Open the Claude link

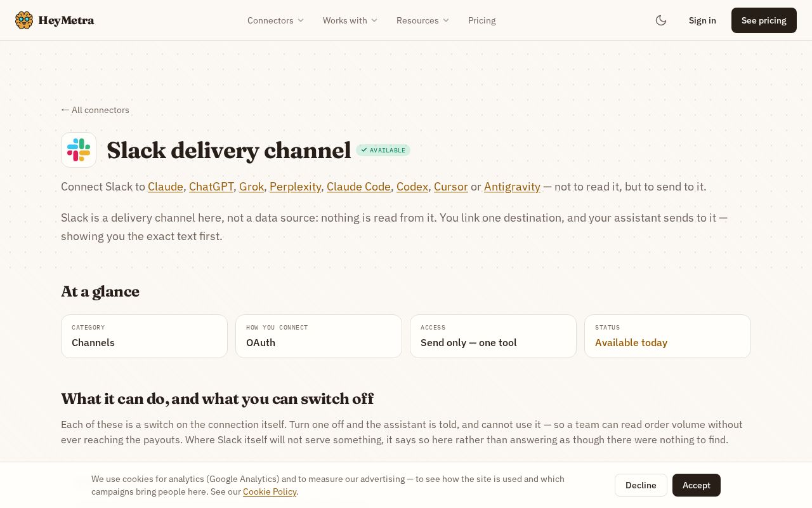166,187
